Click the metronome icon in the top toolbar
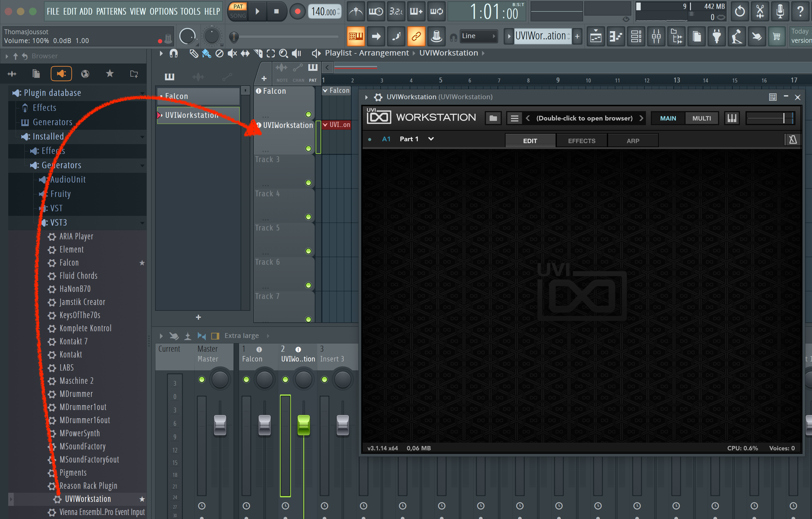The height and width of the screenshot is (519, 812). [x=356, y=12]
